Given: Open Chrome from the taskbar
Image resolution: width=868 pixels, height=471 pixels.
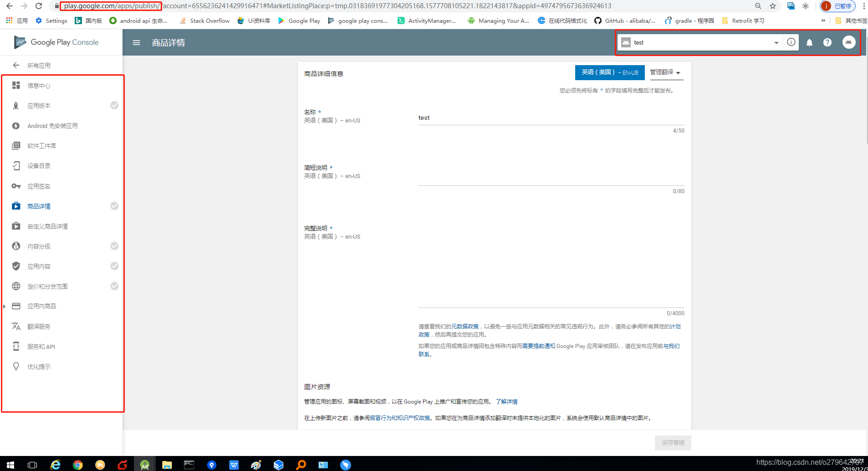Looking at the screenshot, I should coord(78,465).
